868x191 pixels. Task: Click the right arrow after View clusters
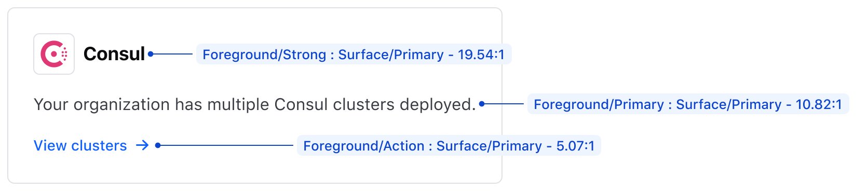(x=142, y=145)
